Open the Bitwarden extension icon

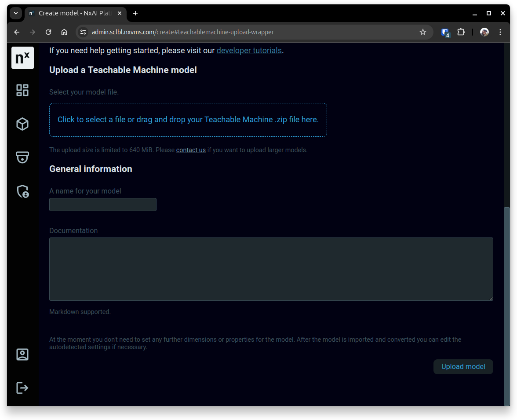[x=445, y=33]
